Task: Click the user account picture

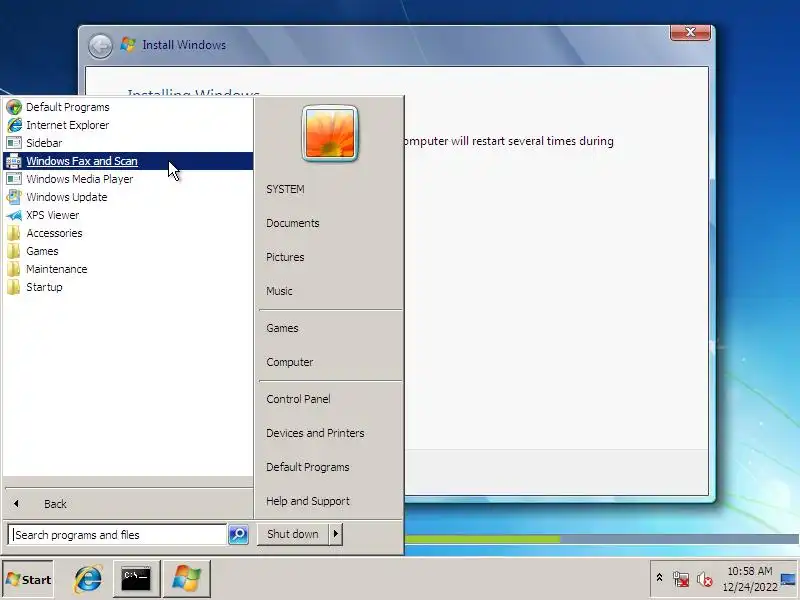Action: point(330,133)
